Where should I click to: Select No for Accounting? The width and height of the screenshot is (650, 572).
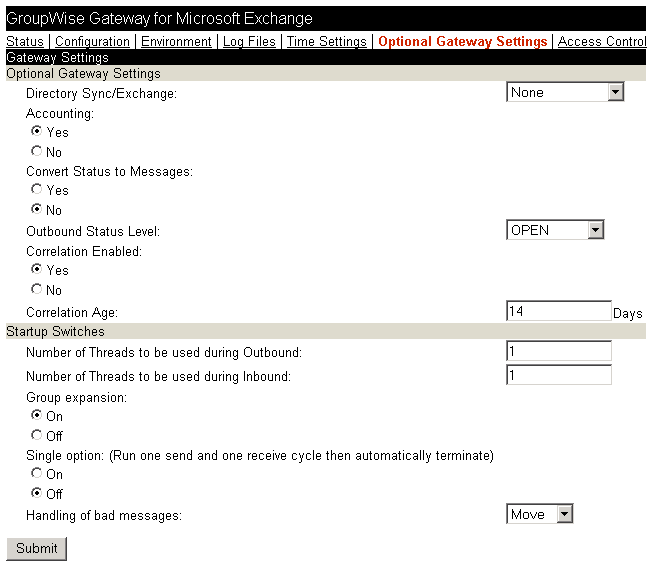[x=36, y=151]
